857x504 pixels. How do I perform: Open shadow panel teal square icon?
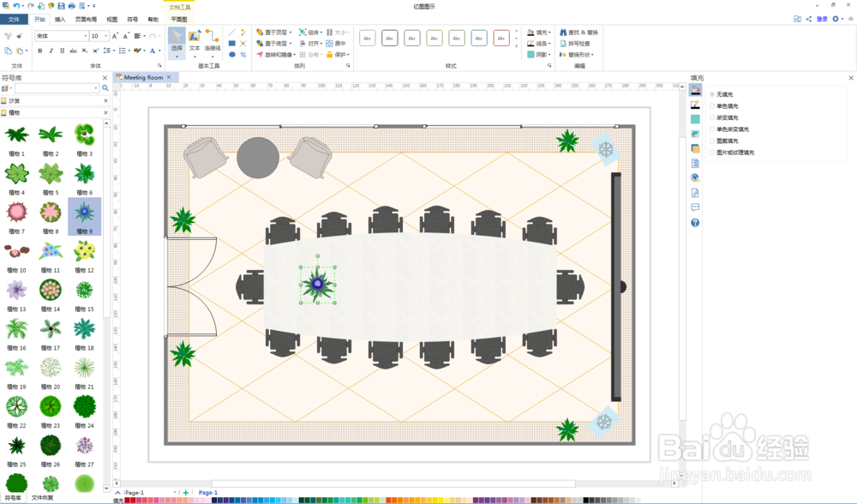pyautogui.click(x=695, y=119)
